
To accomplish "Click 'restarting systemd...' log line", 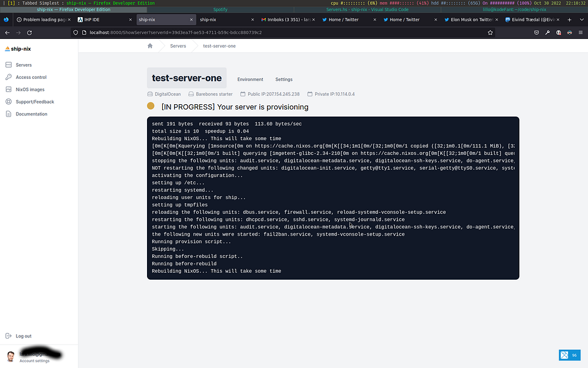I will [183, 190].
